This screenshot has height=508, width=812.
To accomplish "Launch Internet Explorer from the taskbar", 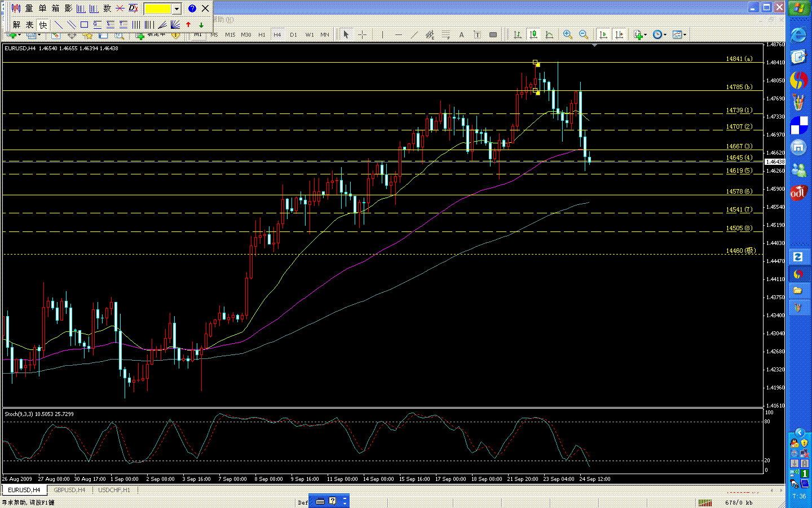I will 798,35.
